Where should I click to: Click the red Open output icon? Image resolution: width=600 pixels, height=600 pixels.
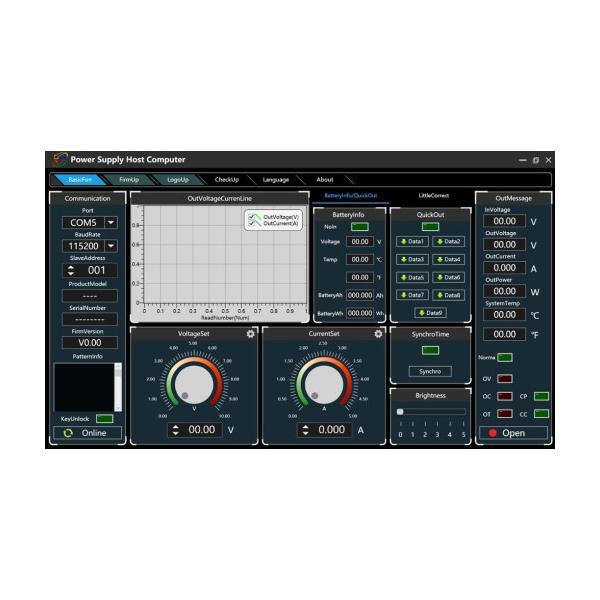493,433
